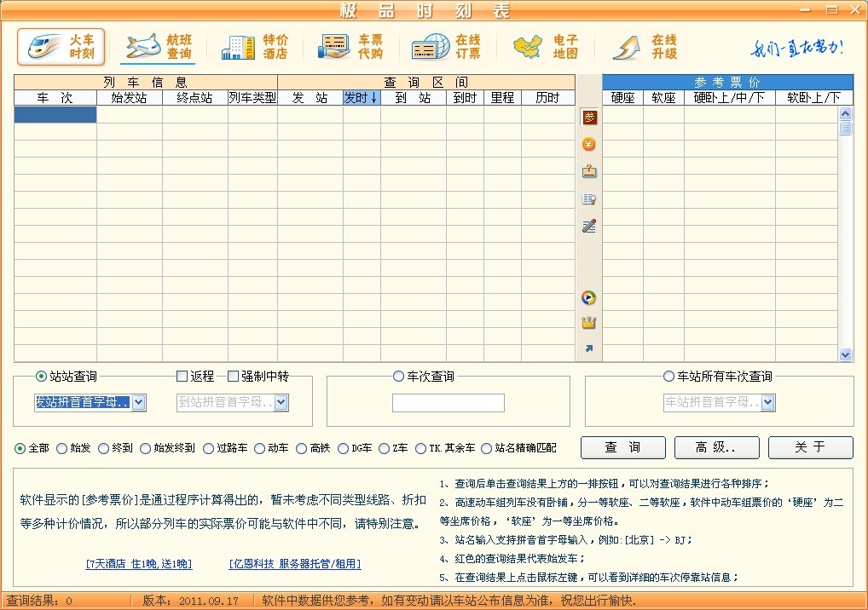This screenshot has height=610, width=868.
Task: Click the 参 reference price icon
Action: 589,118
